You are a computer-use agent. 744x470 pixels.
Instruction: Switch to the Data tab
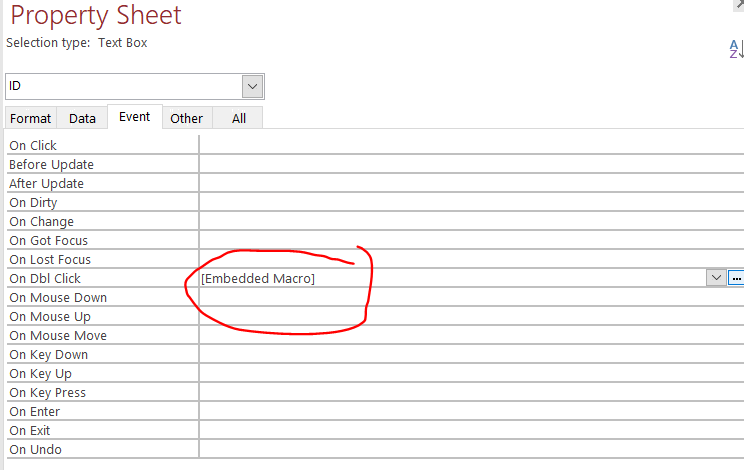[82, 118]
